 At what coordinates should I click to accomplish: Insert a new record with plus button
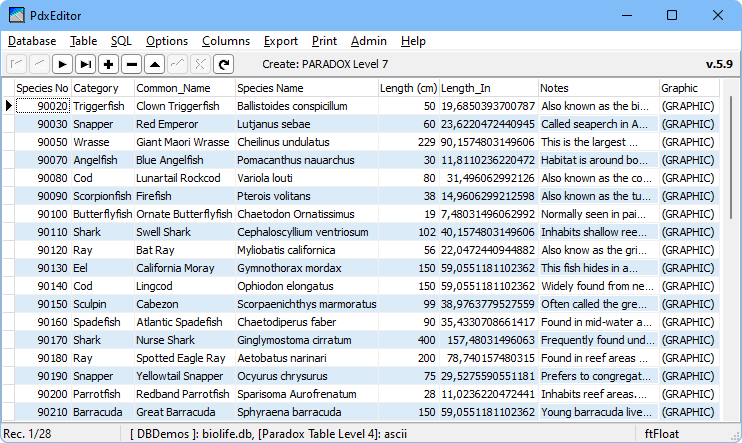[108, 64]
